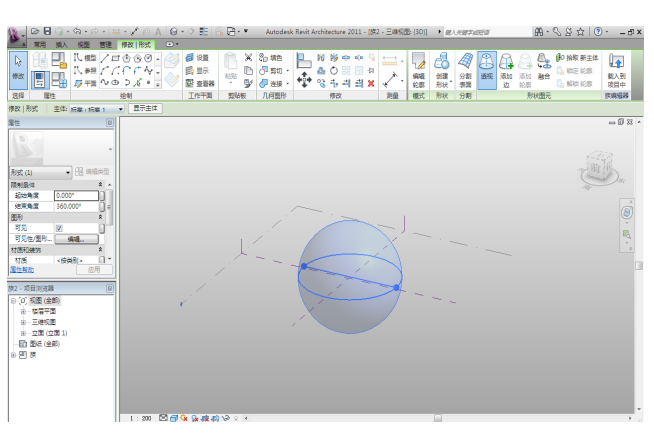This screenshot has height=439, width=654.
Task: Open the form type selector dropdown
Action: point(68,172)
